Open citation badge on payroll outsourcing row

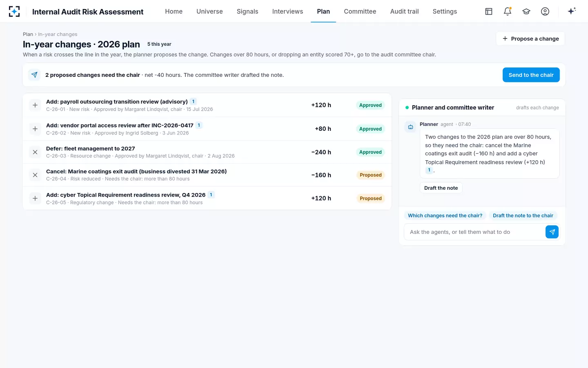(x=193, y=101)
